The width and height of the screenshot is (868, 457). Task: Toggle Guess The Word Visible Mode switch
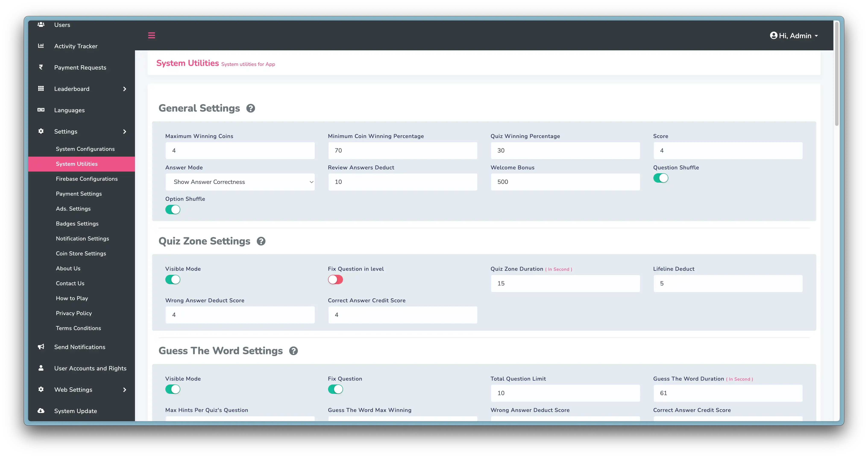[173, 389]
